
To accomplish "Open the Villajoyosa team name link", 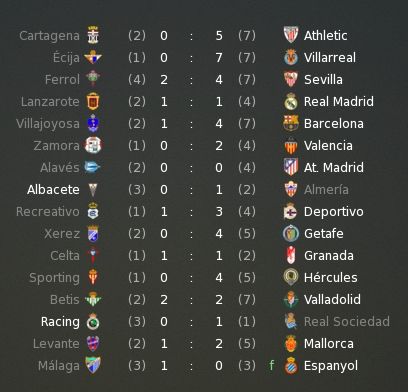I will coord(48,124).
